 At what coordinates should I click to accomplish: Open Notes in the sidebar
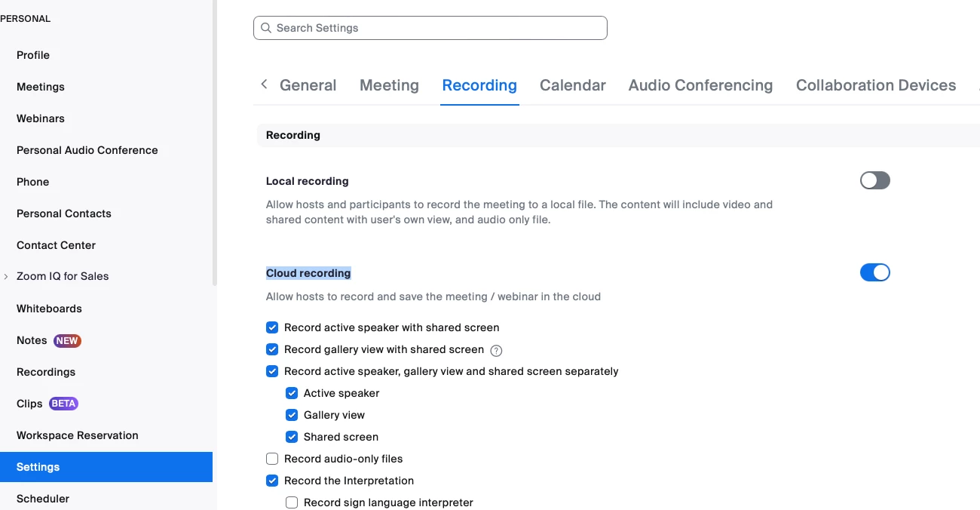click(32, 340)
